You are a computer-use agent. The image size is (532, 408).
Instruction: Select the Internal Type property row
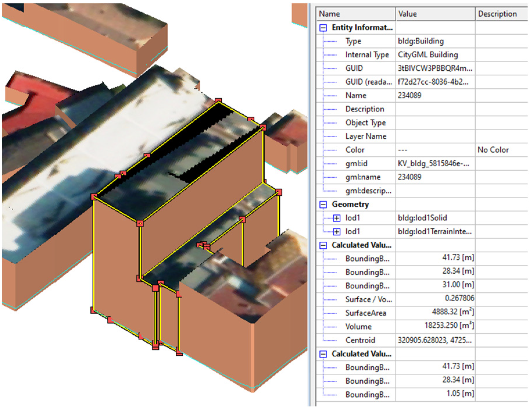coord(367,55)
